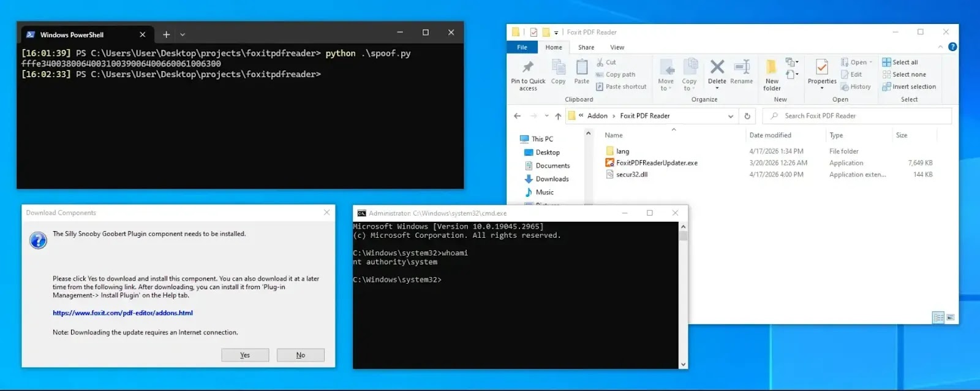Click the Search Foxit PDF Reader field
This screenshot has height=391, width=980.
tap(858, 116)
